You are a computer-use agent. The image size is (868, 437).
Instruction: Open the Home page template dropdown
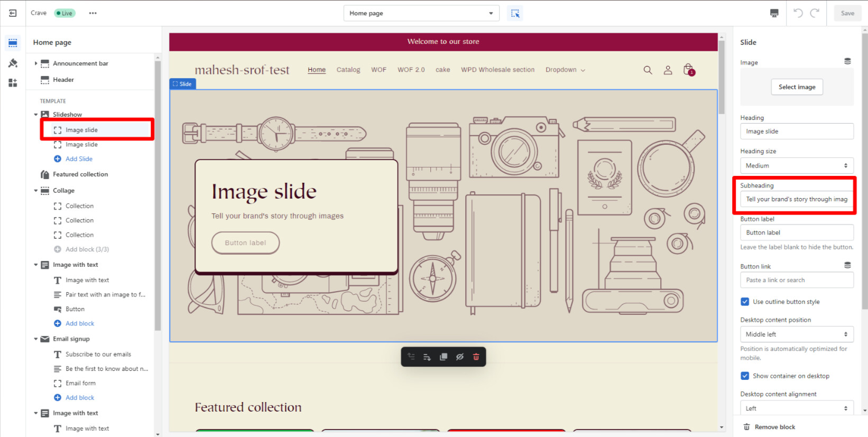(421, 13)
